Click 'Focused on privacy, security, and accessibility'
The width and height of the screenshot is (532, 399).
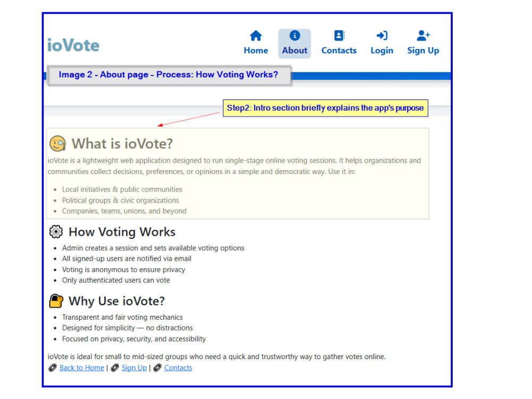tap(134, 339)
